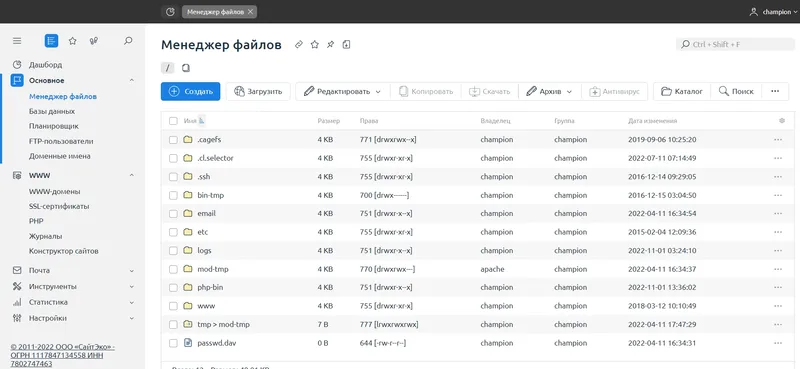Open the www folder name
This screenshot has width=800, height=369.
click(206, 306)
